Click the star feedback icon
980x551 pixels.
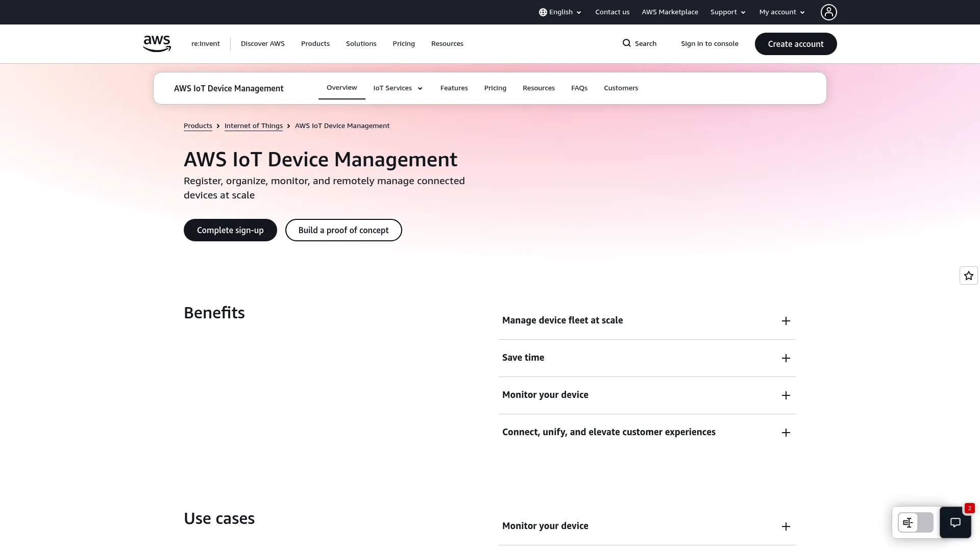click(x=968, y=275)
